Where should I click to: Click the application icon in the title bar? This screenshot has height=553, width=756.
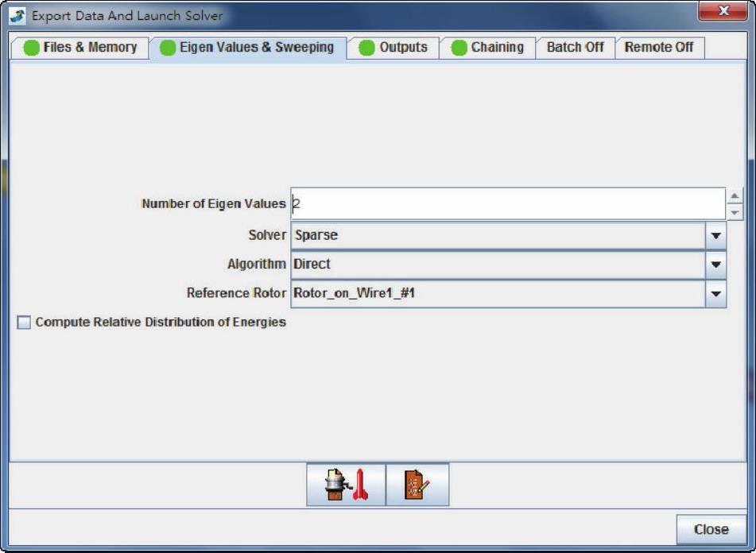[x=17, y=16]
